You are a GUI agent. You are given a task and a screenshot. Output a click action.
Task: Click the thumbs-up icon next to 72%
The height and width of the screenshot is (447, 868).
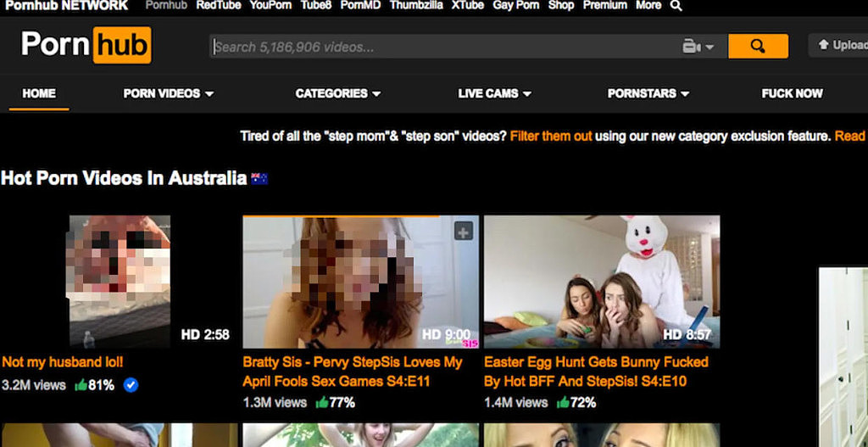[563, 403]
